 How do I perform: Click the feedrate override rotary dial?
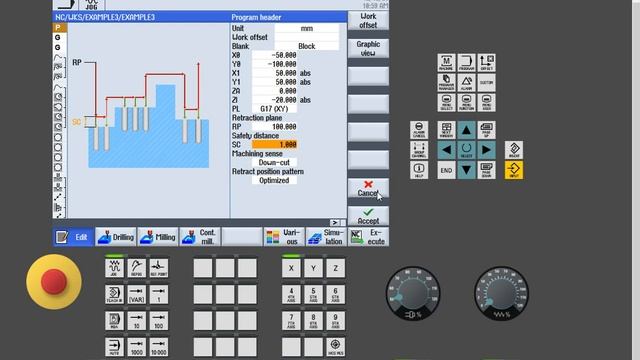tap(502, 293)
